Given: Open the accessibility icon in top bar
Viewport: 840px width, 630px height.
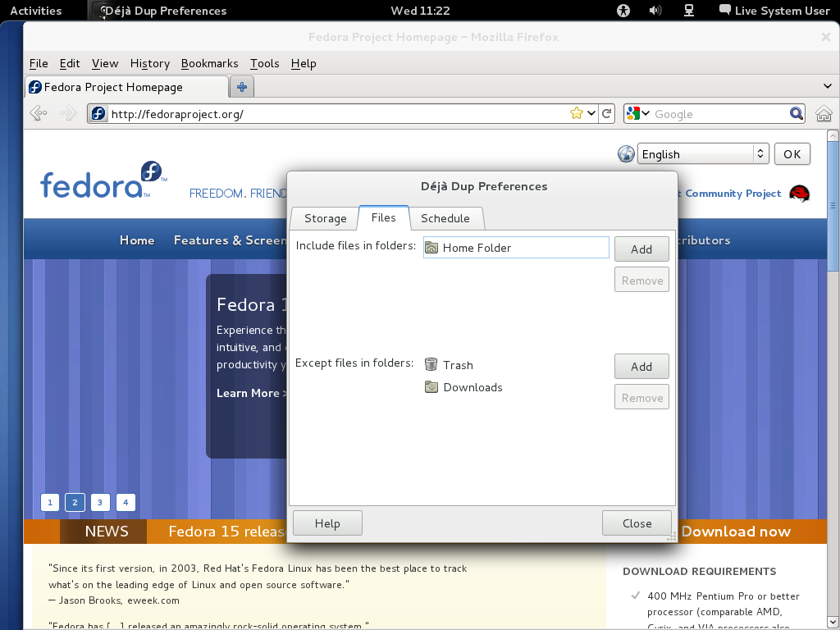Looking at the screenshot, I should coord(623,10).
